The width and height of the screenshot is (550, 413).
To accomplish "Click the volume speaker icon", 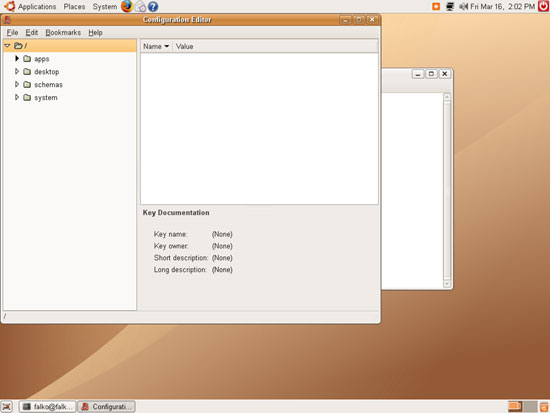I will [x=464, y=6].
